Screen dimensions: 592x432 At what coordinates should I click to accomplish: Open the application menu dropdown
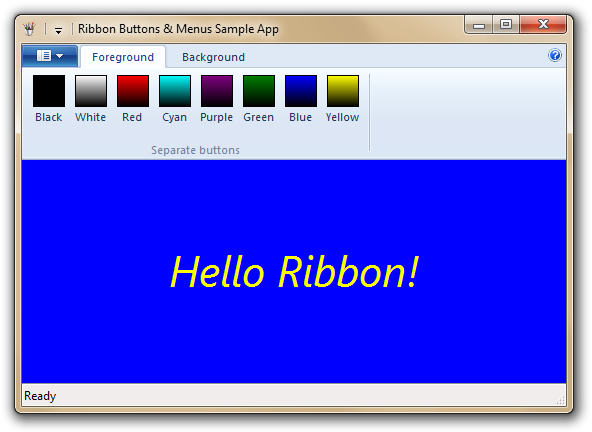(50, 56)
